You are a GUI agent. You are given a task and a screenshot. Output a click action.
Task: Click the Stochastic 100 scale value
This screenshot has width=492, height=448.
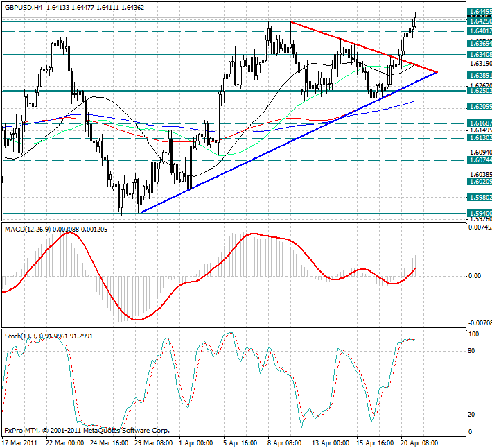(x=473, y=334)
